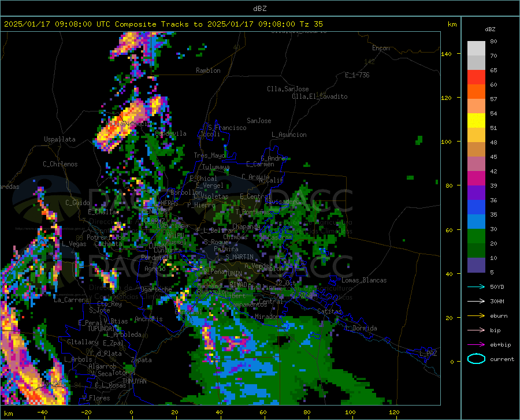Select the 30 dBZ green color swatch
This screenshot has height=420, width=520.
coord(476,236)
